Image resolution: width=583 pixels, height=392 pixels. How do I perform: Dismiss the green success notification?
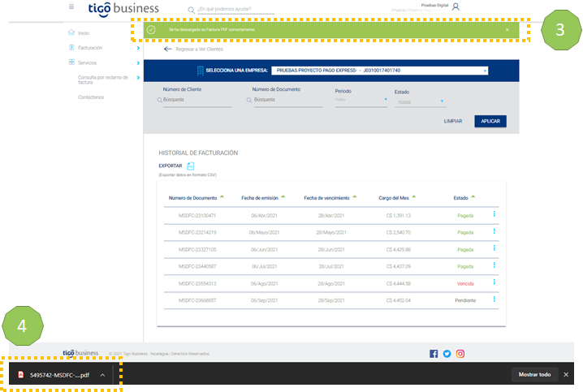point(507,30)
